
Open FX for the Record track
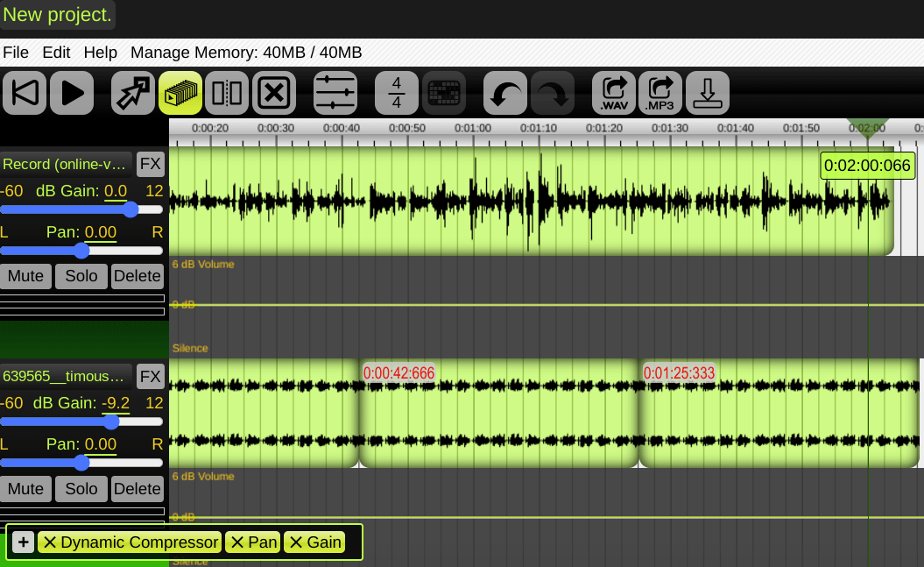click(x=151, y=164)
